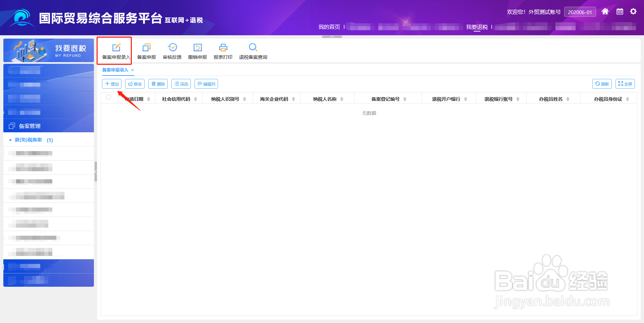Sort by 社会信用代码 column arrows
Screen dimensions: 644x323
[196, 99]
